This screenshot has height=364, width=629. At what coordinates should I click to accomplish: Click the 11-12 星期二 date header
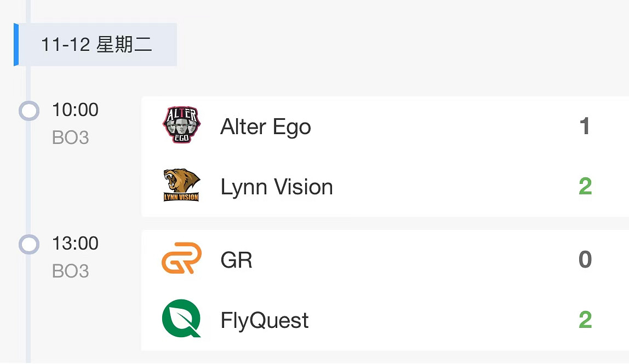coord(97,45)
